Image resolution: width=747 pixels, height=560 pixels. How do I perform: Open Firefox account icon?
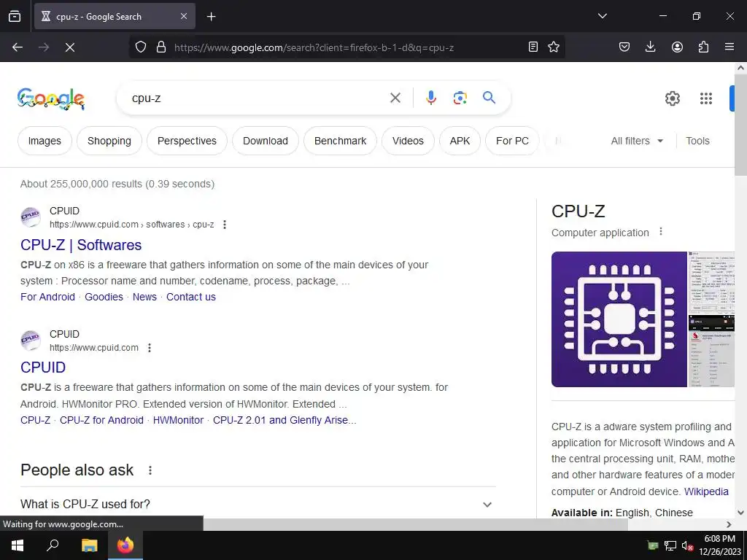tap(677, 47)
